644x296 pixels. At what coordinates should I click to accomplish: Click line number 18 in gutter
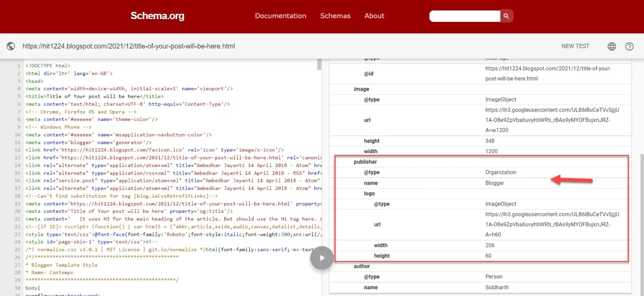pos(17,196)
